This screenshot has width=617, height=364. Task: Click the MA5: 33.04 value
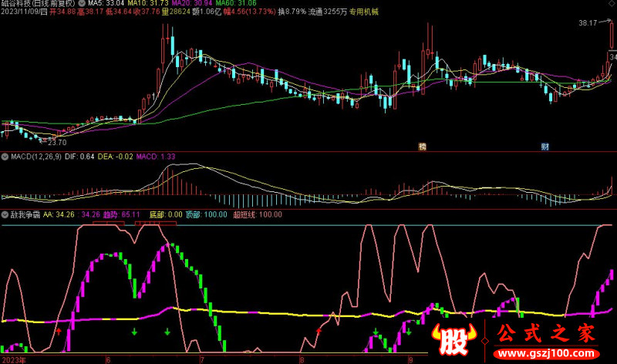pyautogui.click(x=106, y=3)
